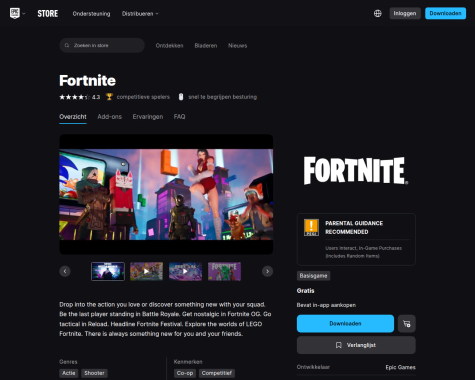475x380 pixels.
Task: Play the third video thumbnail
Action: click(x=185, y=271)
